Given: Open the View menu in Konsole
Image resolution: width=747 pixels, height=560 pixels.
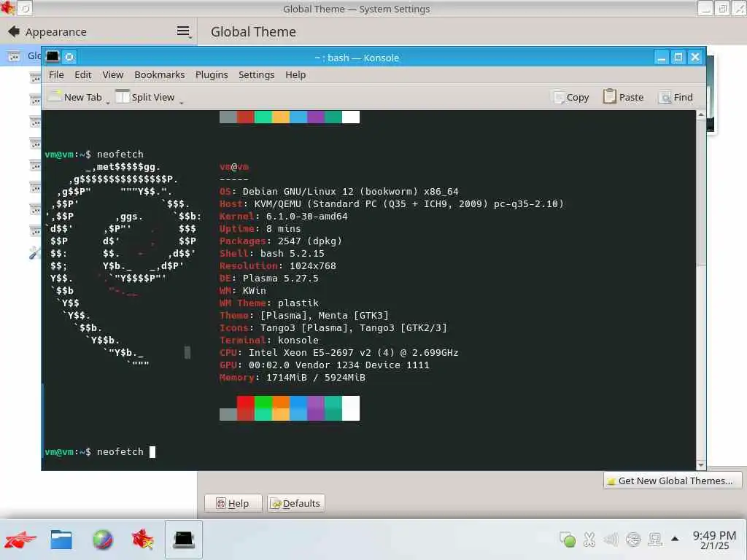Looking at the screenshot, I should coord(113,75).
